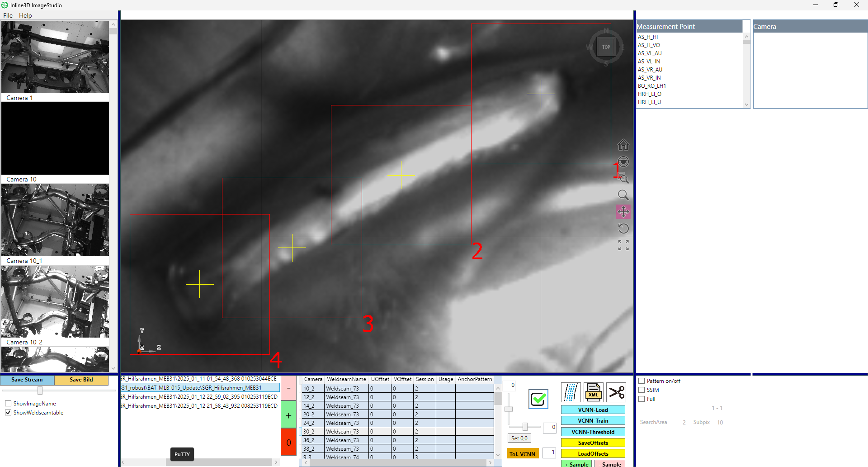The image size is (868, 467).
Task: Click the Camera column header
Action: click(313, 379)
